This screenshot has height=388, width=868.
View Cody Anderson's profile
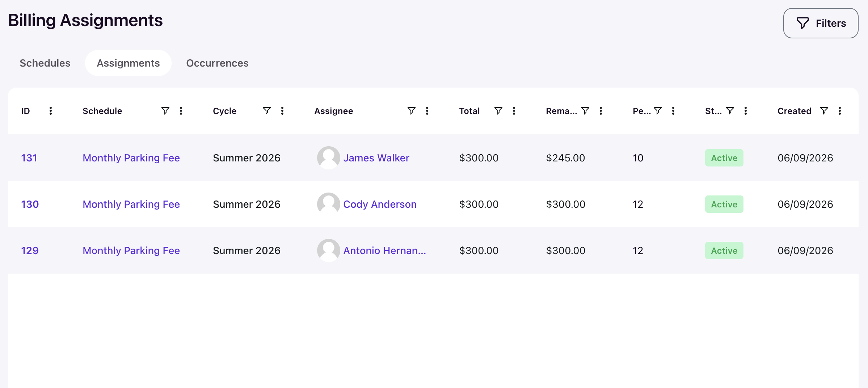(x=380, y=204)
